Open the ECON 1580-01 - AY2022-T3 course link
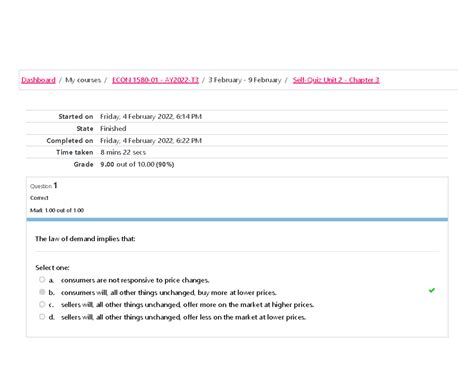The width and height of the screenshot is (474, 366). pos(155,80)
